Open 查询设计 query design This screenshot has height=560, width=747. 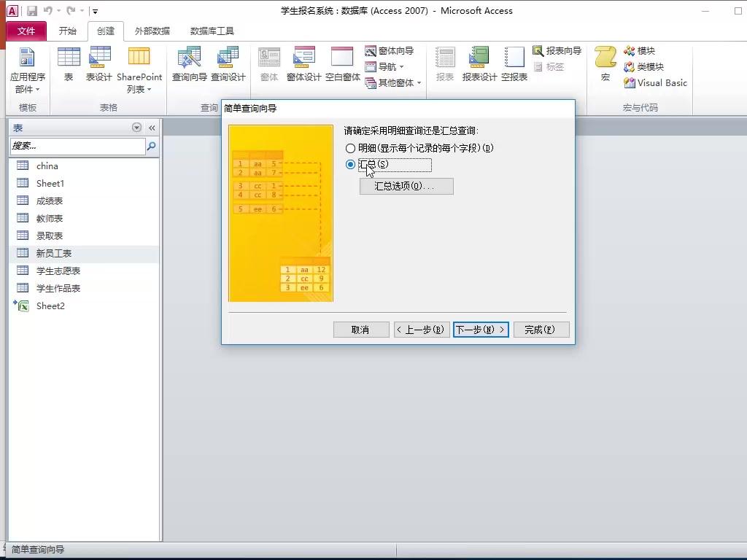228,64
